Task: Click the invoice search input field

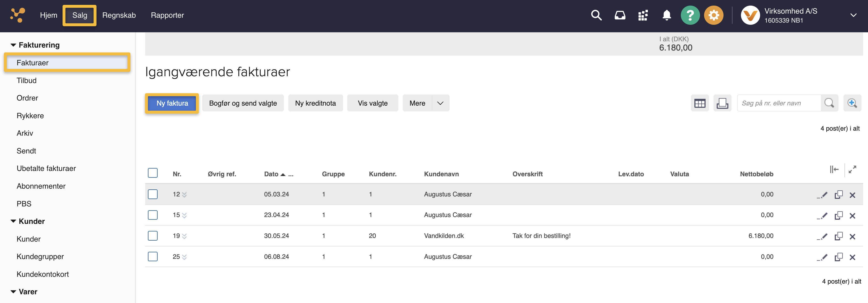Action: pyautogui.click(x=778, y=103)
